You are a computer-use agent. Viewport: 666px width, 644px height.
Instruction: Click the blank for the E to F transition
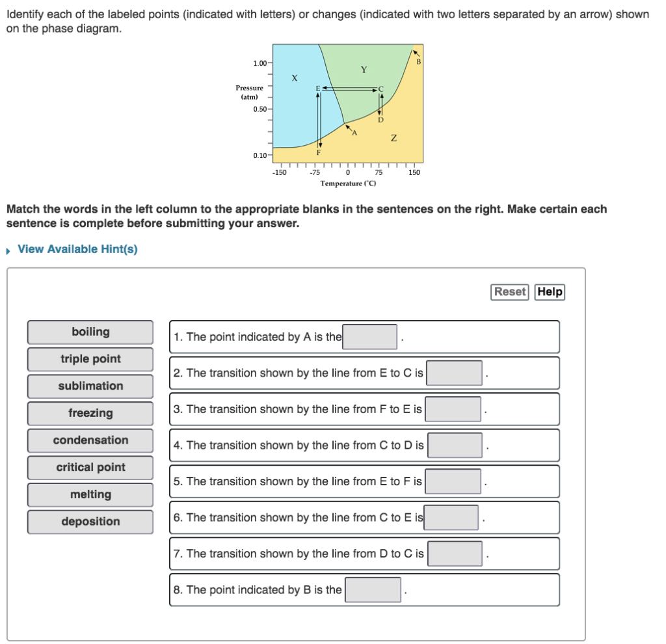[454, 481]
